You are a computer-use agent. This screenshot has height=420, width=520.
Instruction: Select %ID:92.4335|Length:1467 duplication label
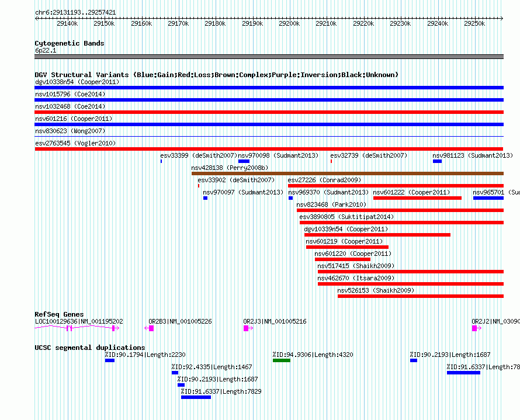coord(212,367)
